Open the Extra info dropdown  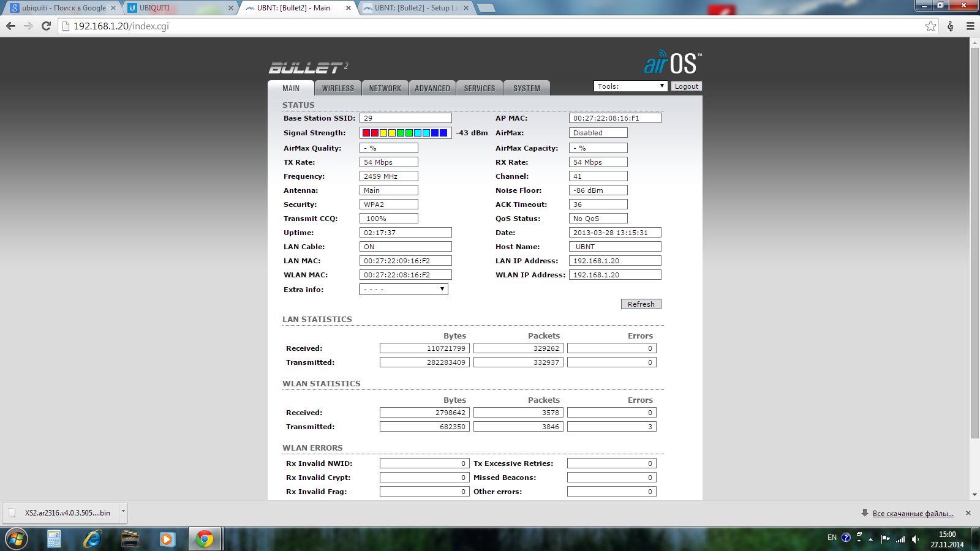(x=404, y=290)
